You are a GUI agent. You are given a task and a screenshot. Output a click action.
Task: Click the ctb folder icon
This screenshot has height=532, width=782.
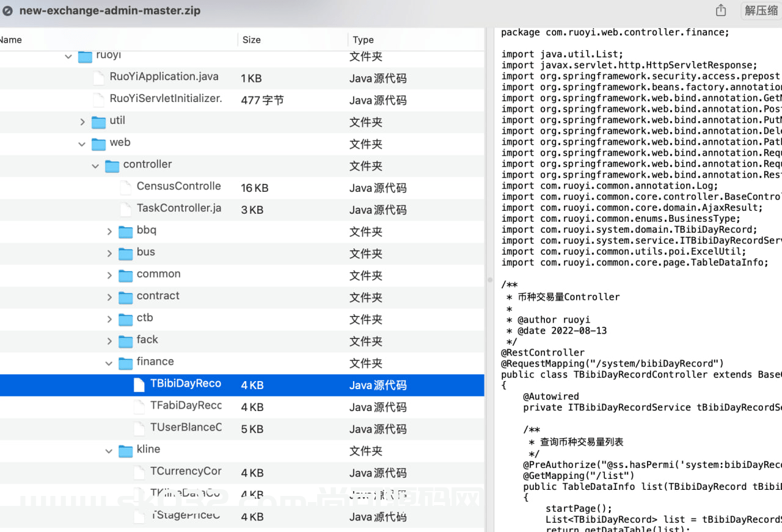(125, 319)
